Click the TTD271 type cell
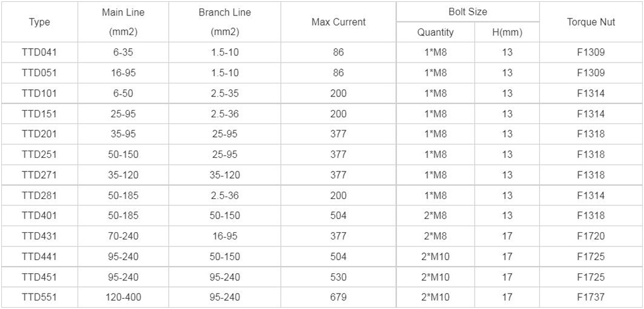The height and width of the screenshot is (309, 644). (39, 175)
